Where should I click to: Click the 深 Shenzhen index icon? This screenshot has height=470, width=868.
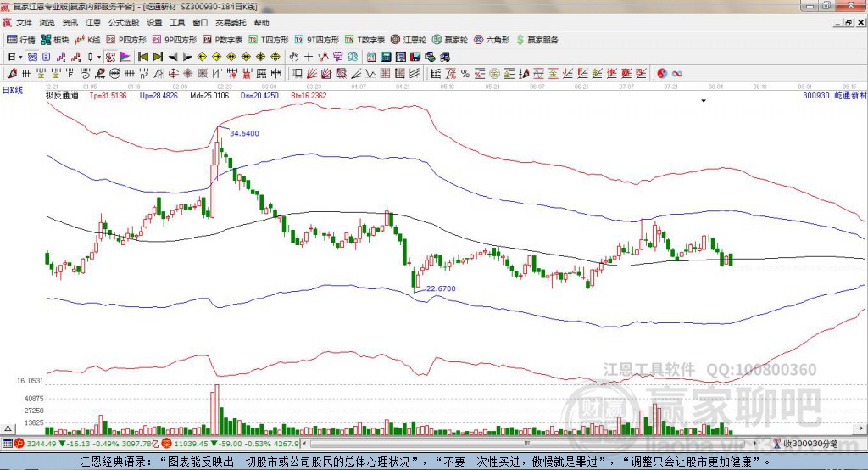tap(169, 444)
